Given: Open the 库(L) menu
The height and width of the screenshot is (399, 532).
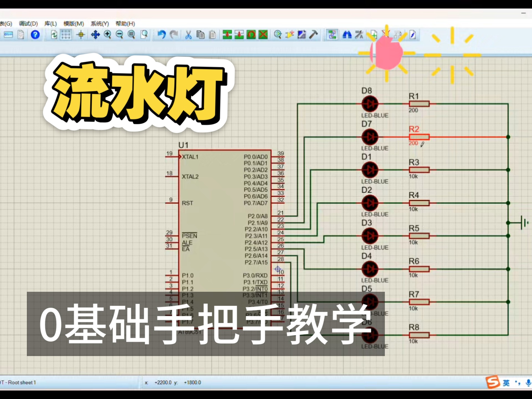Looking at the screenshot, I should (50, 24).
